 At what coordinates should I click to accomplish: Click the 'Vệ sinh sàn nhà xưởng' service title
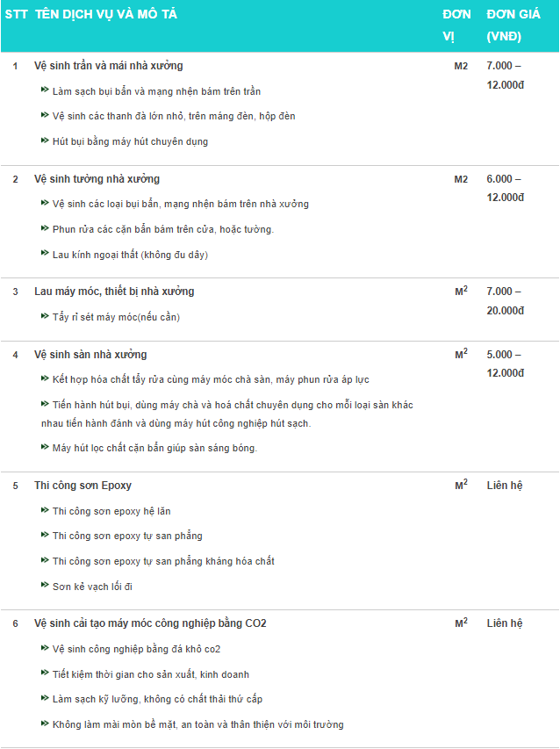coord(90,355)
